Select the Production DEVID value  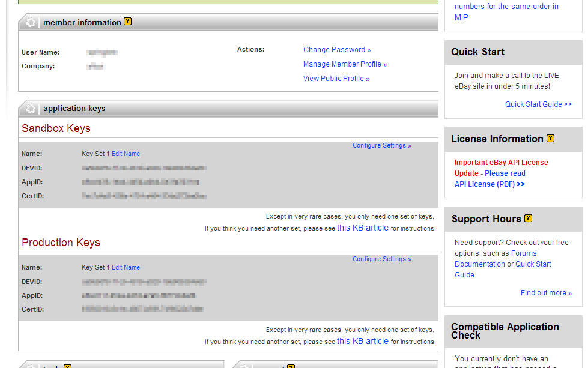pos(144,282)
